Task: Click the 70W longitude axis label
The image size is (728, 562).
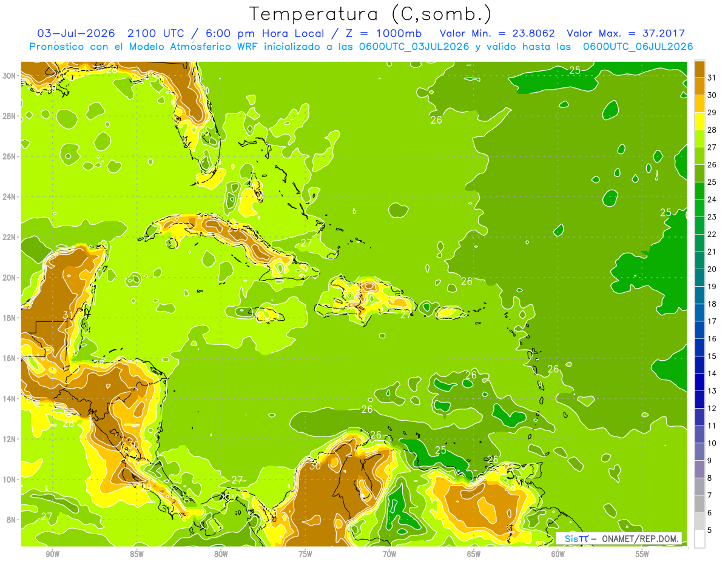Action: pos(389,554)
